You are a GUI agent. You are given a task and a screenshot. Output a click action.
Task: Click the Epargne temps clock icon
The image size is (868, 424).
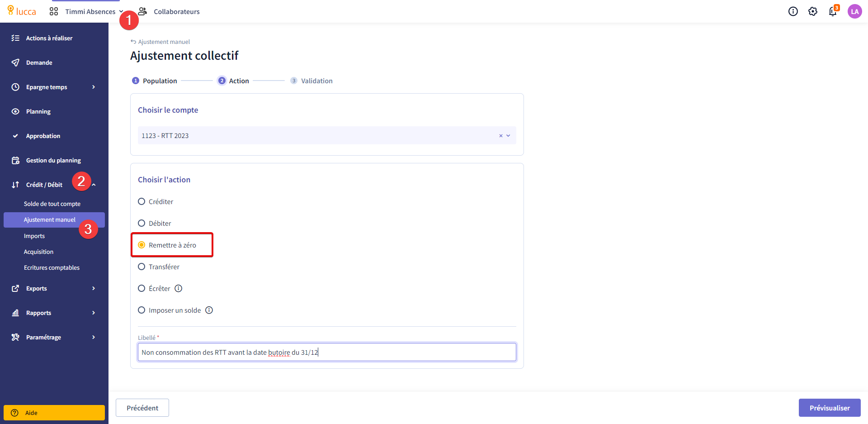point(15,87)
